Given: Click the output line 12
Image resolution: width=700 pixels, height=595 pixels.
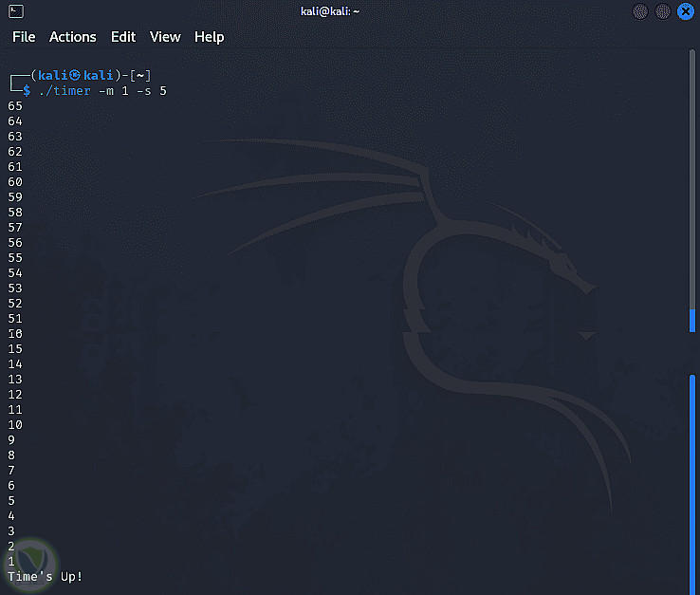Looking at the screenshot, I should (15, 395).
